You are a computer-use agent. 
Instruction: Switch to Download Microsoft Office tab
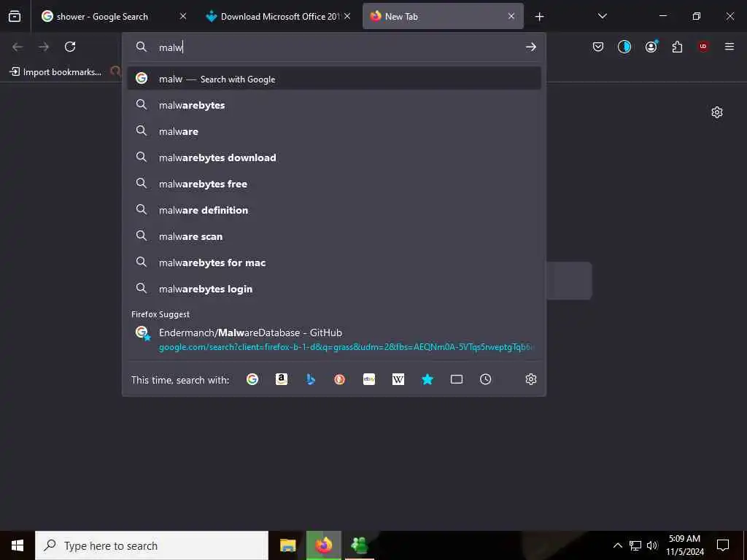tap(279, 17)
